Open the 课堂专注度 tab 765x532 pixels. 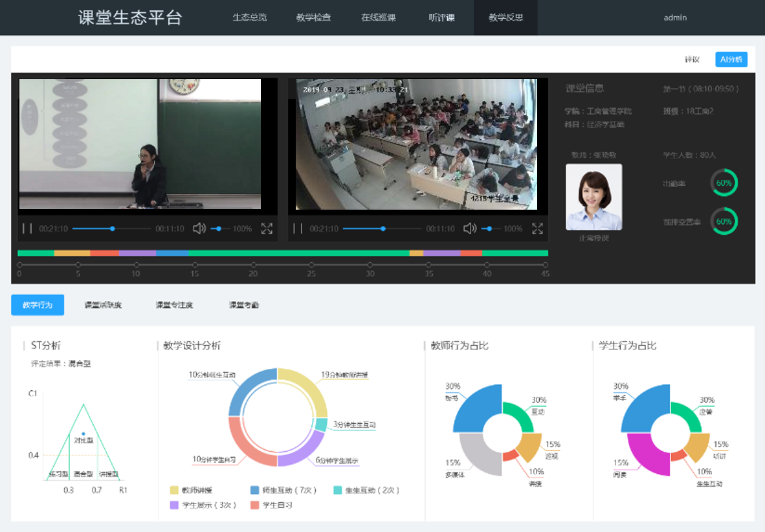point(174,304)
